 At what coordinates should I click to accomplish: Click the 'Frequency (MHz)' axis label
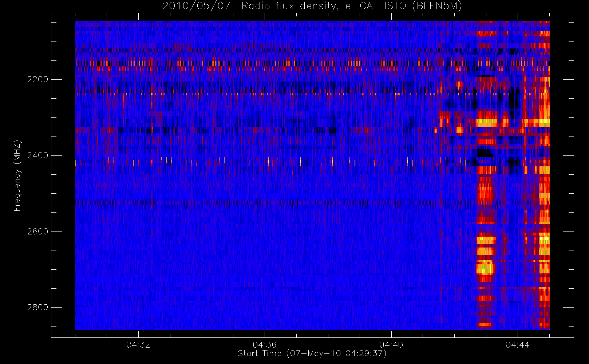[x=17, y=176]
